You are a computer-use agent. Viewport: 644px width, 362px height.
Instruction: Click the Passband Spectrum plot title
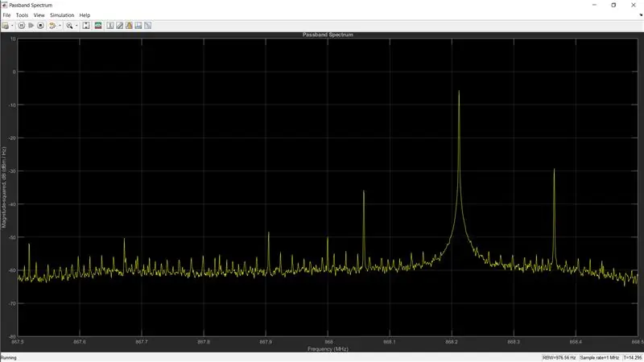[x=328, y=35]
